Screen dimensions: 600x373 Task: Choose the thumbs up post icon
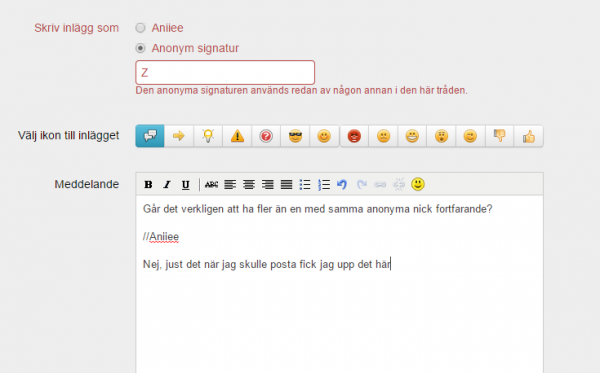click(x=529, y=136)
